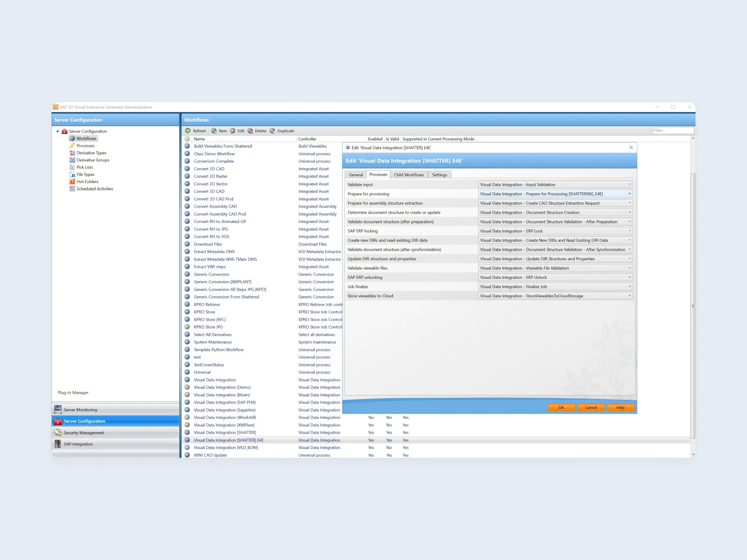
Task: Select the Class Demo Workflow row
Action: [x=214, y=154]
